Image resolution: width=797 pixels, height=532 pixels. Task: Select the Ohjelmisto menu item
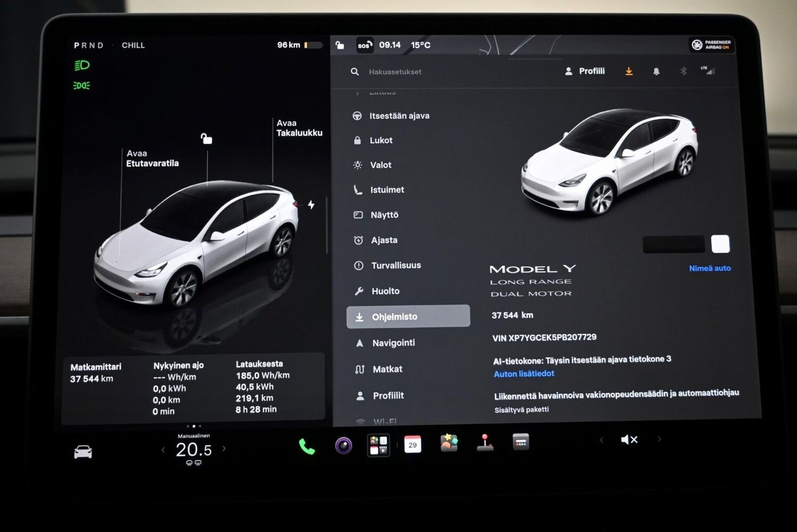click(408, 317)
